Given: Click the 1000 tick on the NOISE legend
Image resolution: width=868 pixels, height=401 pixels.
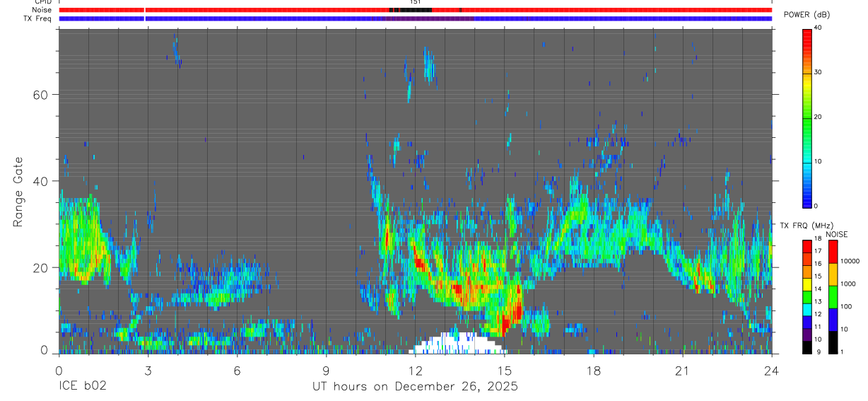Looking at the screenshot, I should click(x=848, y=284).
